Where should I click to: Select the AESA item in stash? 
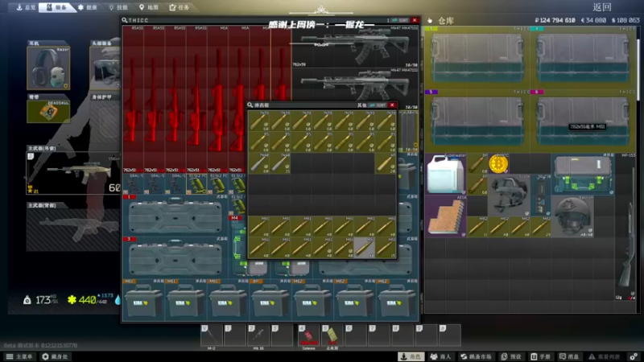pos(446,216)
